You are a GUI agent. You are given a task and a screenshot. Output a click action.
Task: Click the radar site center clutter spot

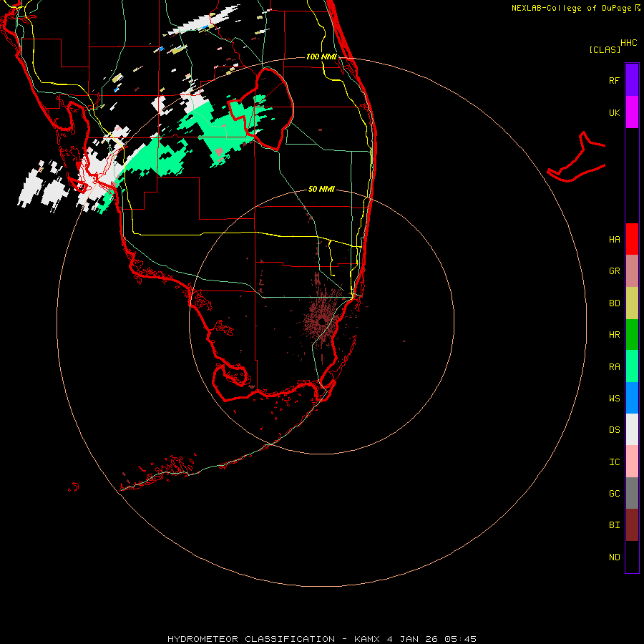coord(321,321)
